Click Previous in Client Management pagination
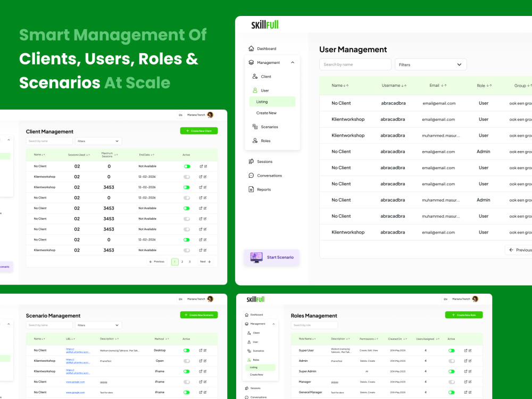The height and width of the screenshot is (399, 532). click(x=157, y=262)
